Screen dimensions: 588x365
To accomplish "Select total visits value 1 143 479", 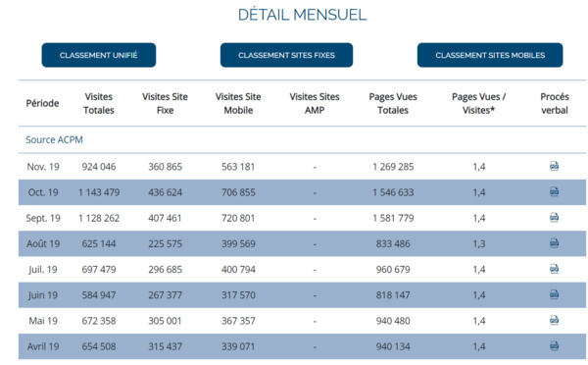I will tap(99, 192).
